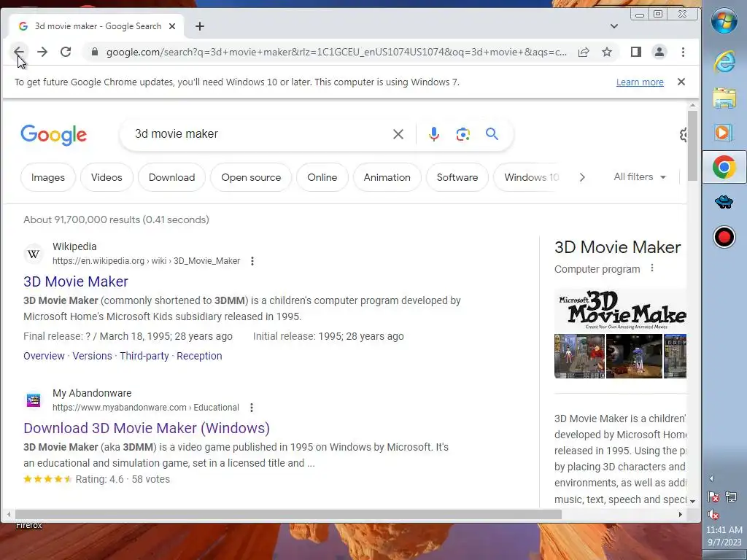
Task: Reload the current Google page
Action: pyautogui.click(x=66, y=52)
